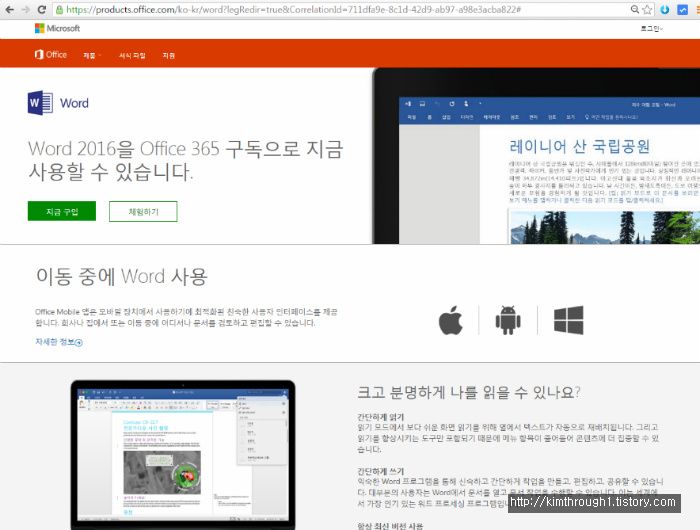700x530 pixels.
Task: Click the 간단하게 쓰기 subheading
Action: pyautogui.click(x=381, y=471)
